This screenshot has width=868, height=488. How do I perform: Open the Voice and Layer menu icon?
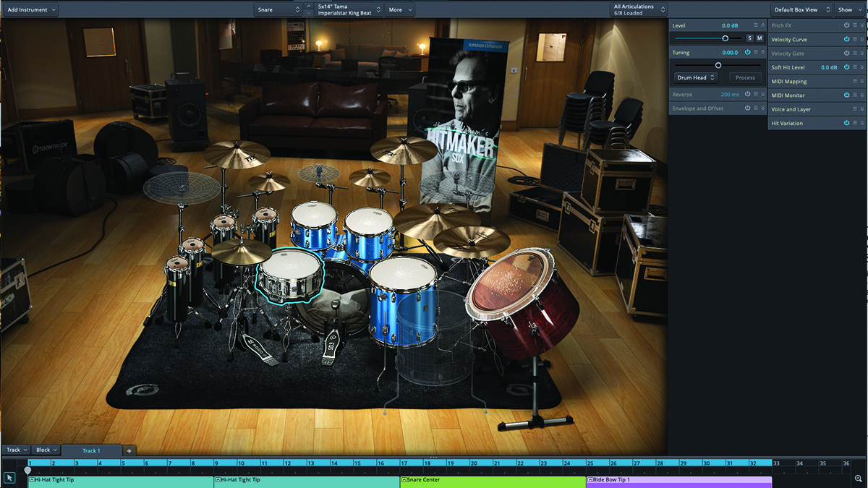pos(854,109)
